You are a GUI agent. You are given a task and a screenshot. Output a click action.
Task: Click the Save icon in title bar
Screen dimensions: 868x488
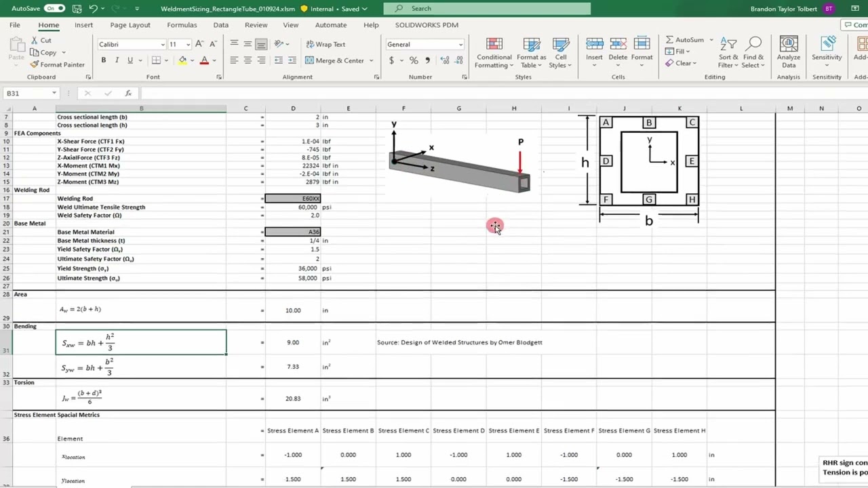coord(76,9)
